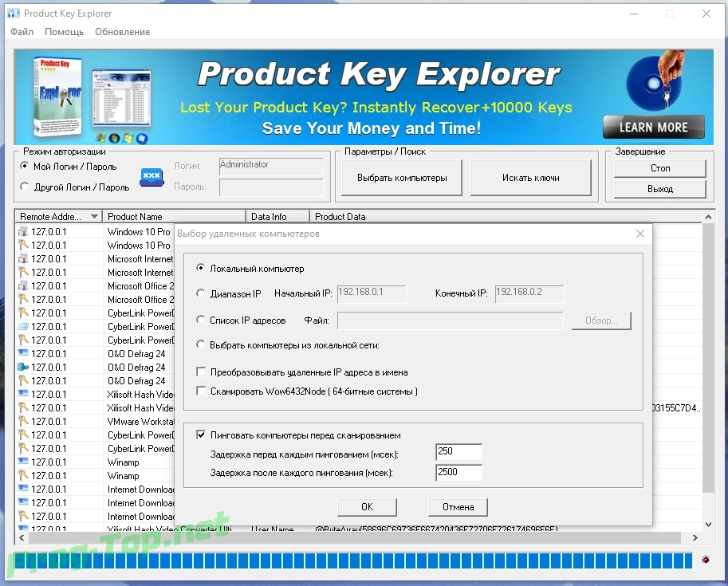Click key icon of VMware Workstation row
The width and height of the screenshot is (728, 586).
23,421
